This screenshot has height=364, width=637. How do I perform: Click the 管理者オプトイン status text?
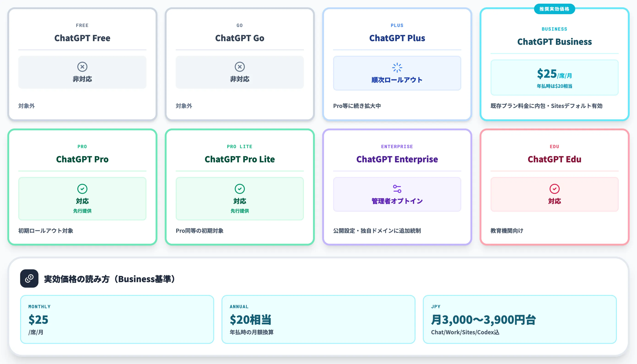(397, 201)
